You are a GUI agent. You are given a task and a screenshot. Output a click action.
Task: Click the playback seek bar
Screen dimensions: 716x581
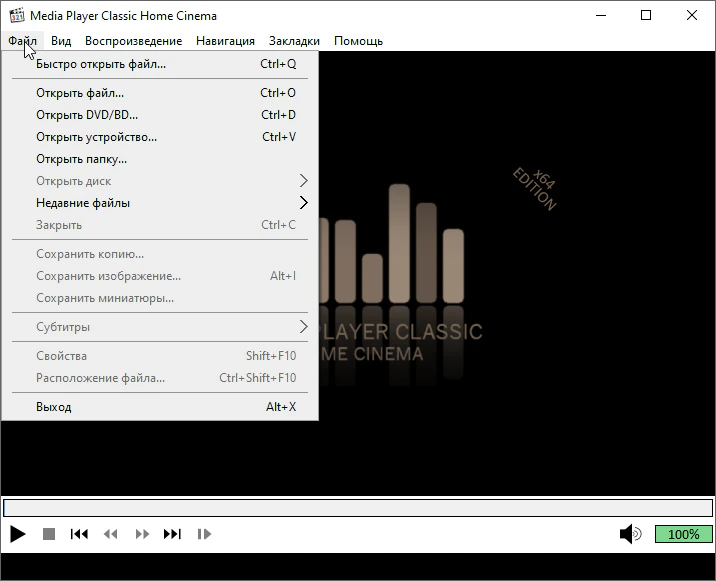coord(357,508)
